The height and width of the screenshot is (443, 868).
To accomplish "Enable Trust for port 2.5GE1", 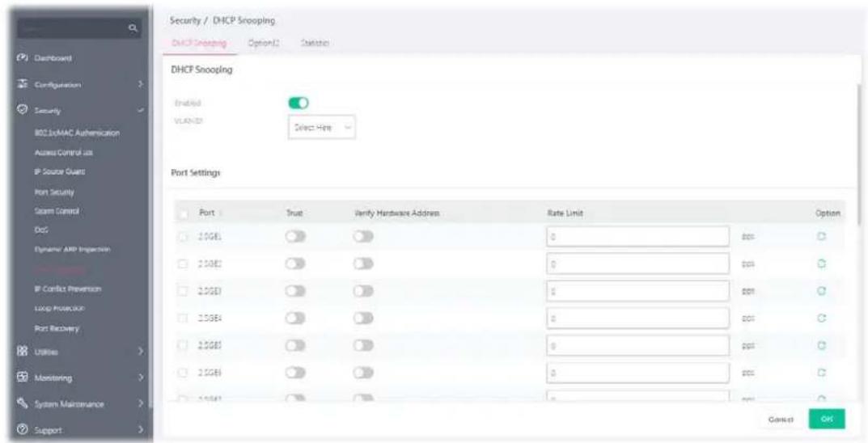I will click(295, 237).
